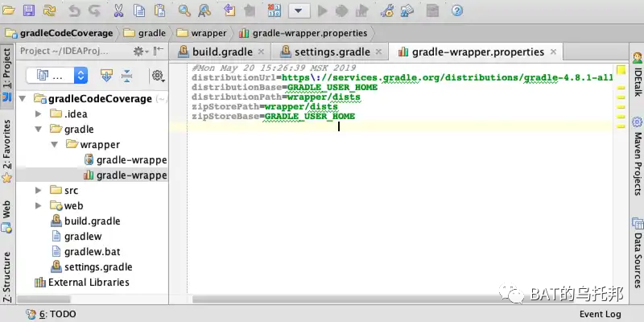Open project view options gear
The image size is (644, 322).
tap(158, 76)
